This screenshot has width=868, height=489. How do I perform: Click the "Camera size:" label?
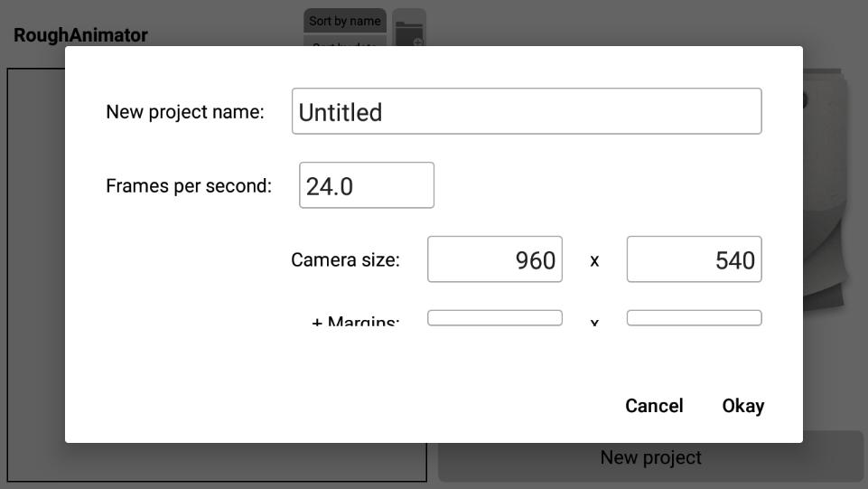coord(345,260)
